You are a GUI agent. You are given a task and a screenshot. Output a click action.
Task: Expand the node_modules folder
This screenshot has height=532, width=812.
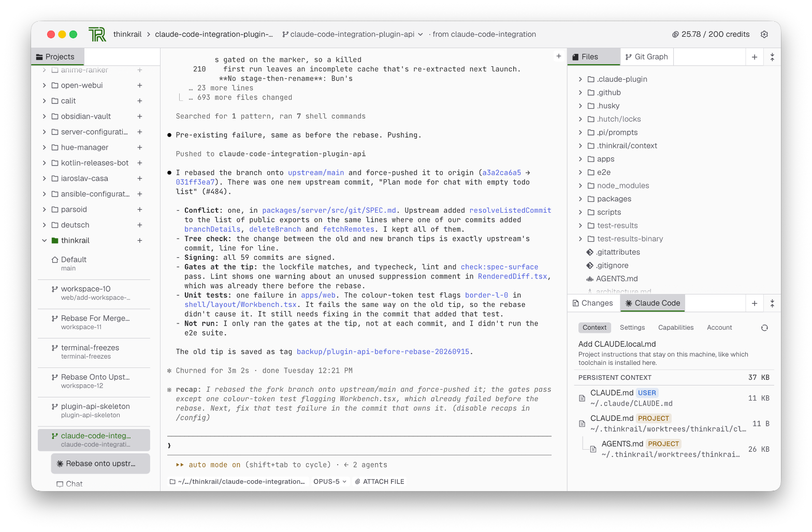(581, 186)
